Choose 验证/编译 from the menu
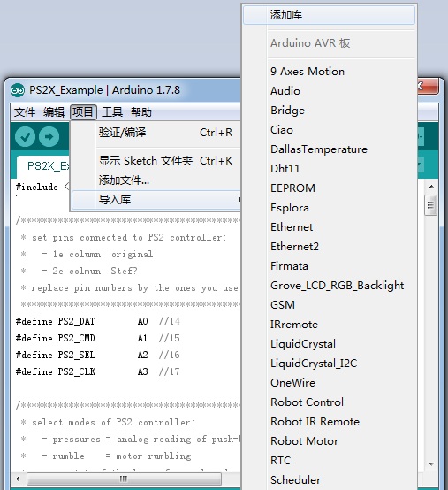This screenshot has height=490, width=448. click(156, 133)
